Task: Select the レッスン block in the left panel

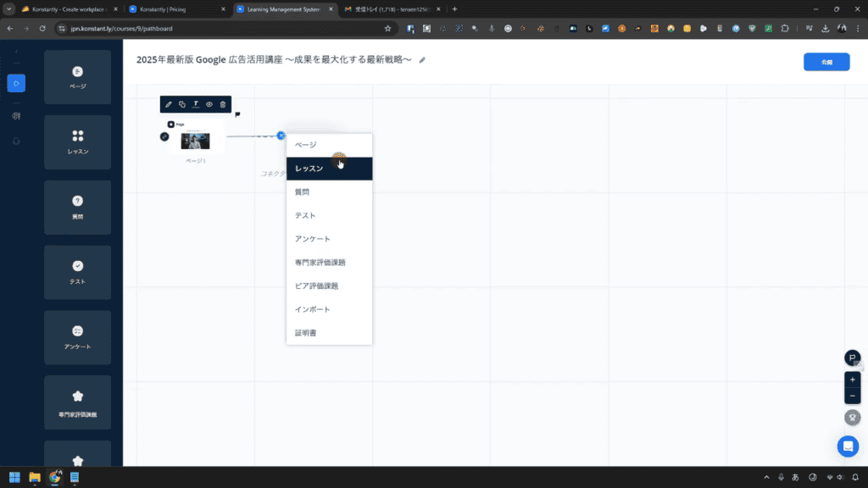Action: 77,142
